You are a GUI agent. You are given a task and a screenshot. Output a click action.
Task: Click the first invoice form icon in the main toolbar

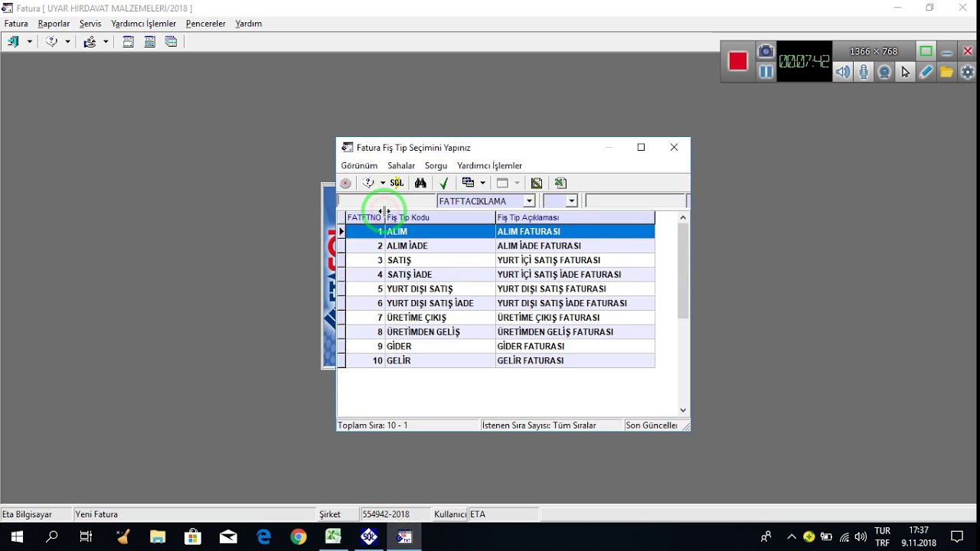(x=128, y=42)
